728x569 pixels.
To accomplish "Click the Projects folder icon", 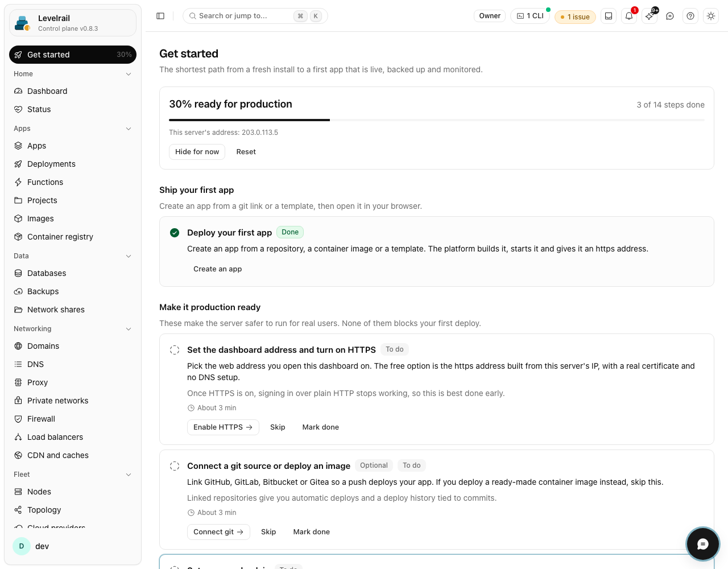I will click(18, 200).
